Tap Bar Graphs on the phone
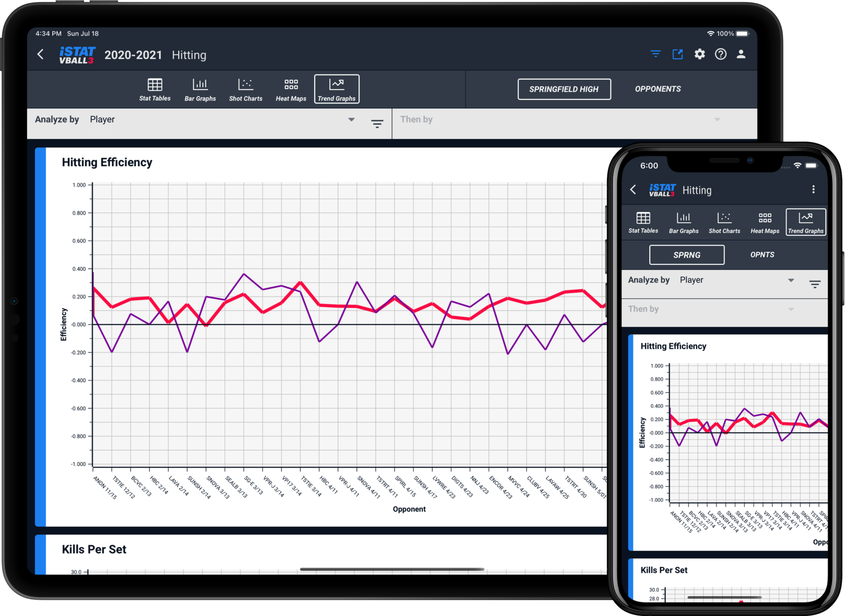845x616 pixels. [684, 223]
